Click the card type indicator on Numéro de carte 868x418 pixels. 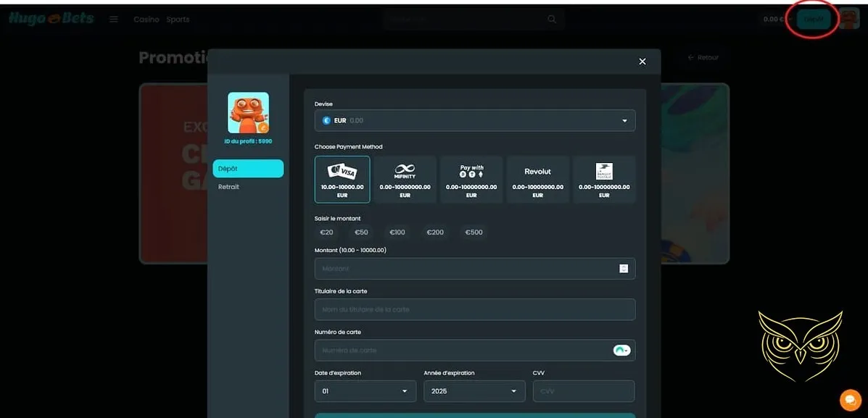621,349
